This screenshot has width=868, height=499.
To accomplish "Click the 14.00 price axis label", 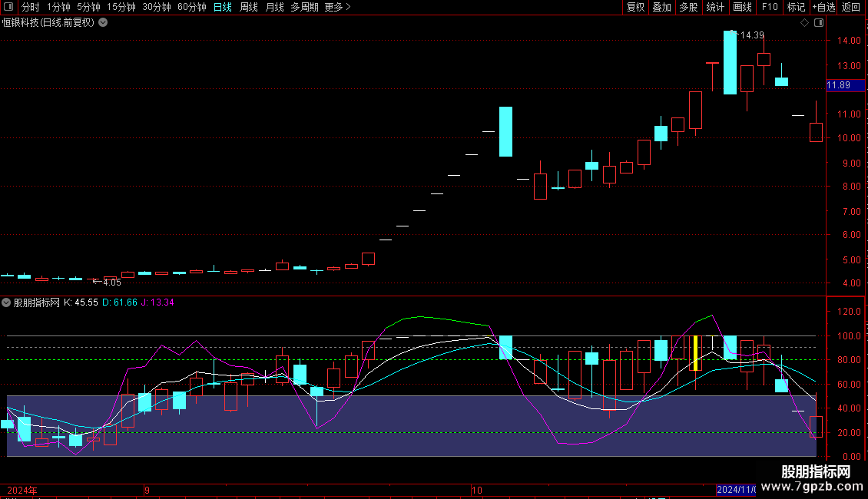I will (849, 41).
